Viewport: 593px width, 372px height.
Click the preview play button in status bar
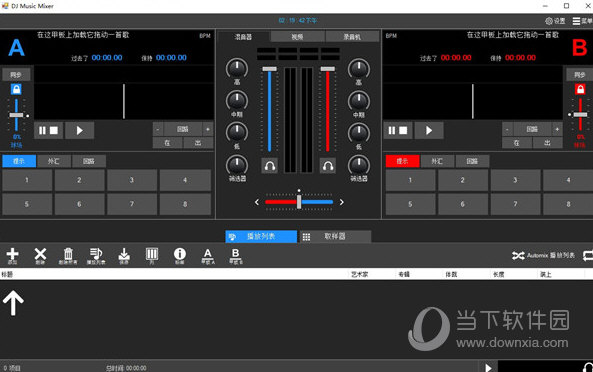(x=488, y=367)
